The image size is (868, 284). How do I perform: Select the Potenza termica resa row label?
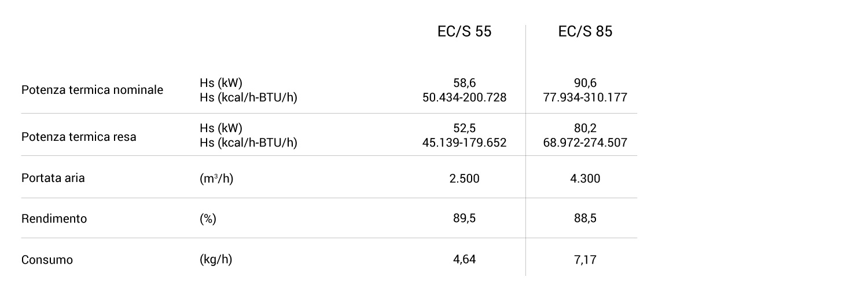[x=79, y=137]
